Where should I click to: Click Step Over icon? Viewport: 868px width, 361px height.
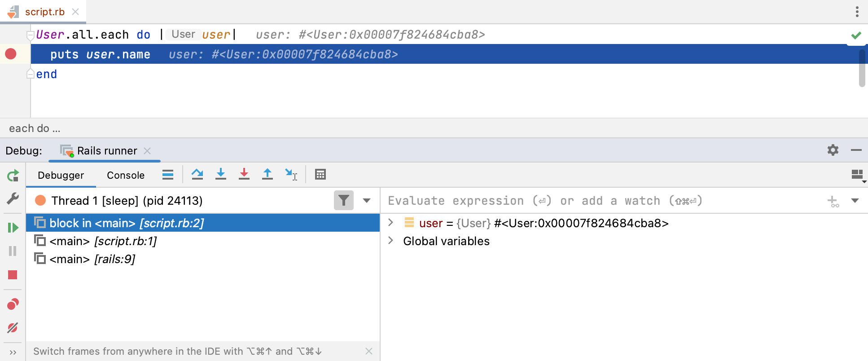(197, 174)
